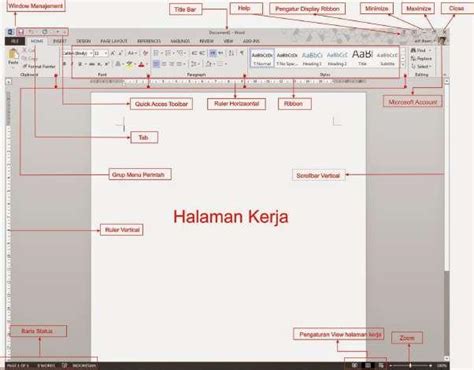Open the FILE tab
This screenshot has height=370, width=474.
15,41
